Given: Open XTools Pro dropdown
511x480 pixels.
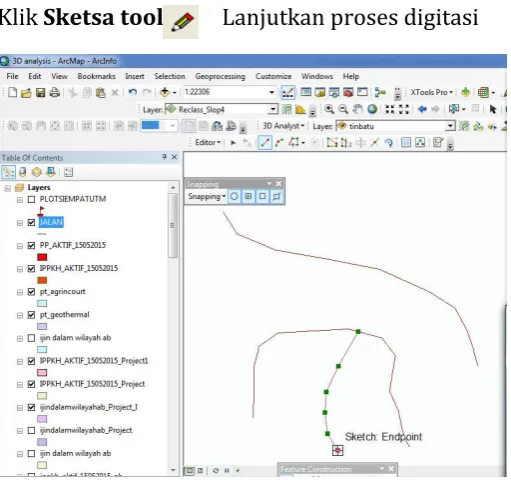Looking at the screenshot, I should [x=431, y=92].
